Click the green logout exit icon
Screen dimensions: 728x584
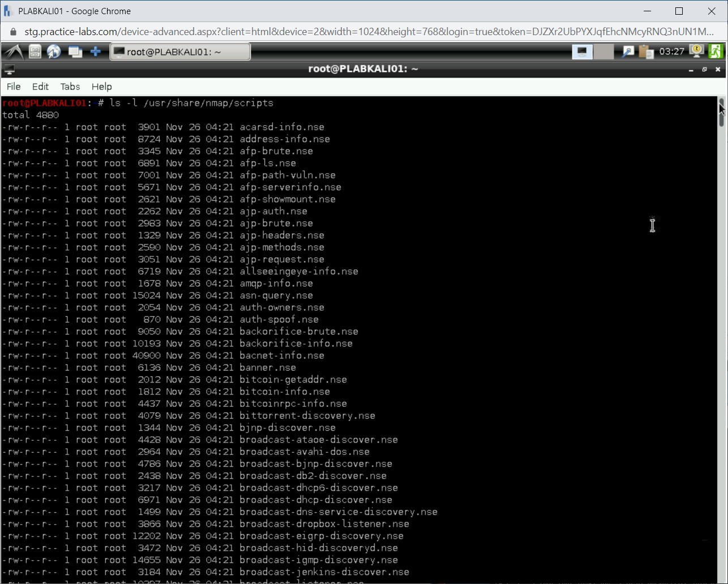pos(716,51)
